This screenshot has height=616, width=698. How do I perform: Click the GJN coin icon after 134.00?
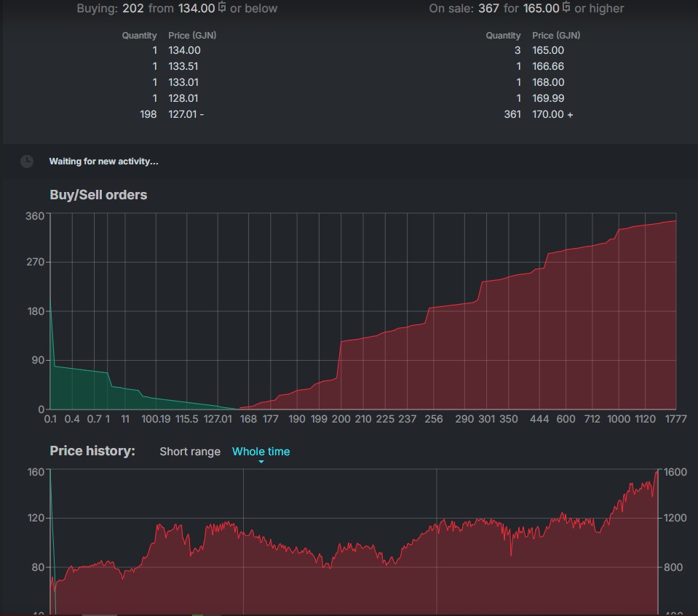click(222, 8)
